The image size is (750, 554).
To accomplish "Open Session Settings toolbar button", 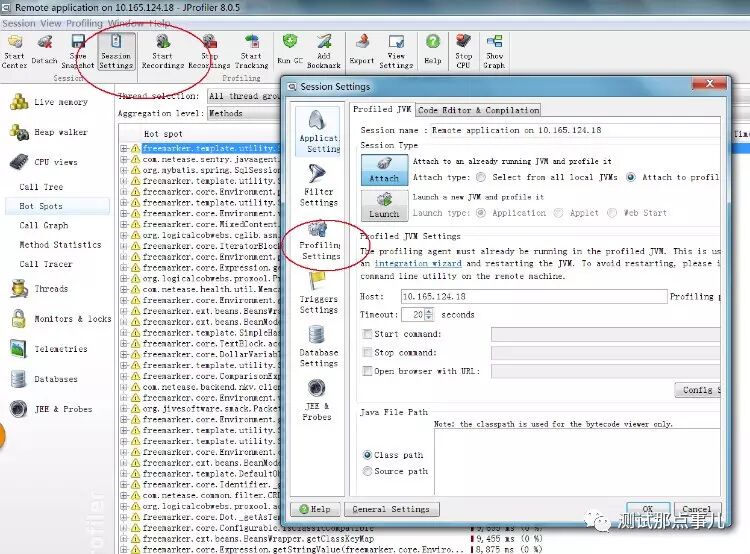I will coord(116,52).
